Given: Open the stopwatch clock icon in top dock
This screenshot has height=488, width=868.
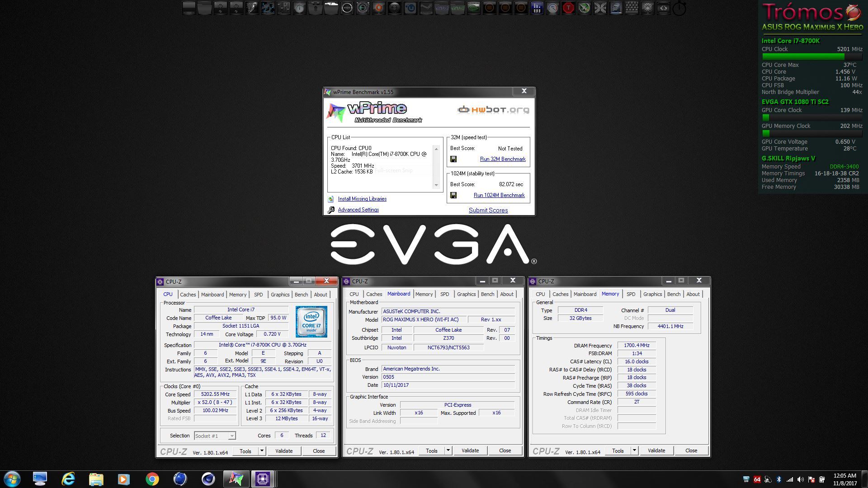Looking at the screenshot, I should tap(299, 8).
